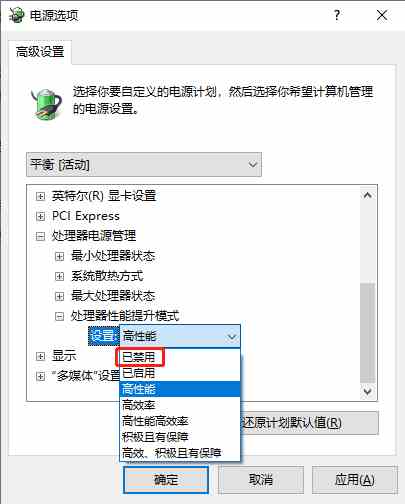Expand the 显示 tree node

click(40, 356)
